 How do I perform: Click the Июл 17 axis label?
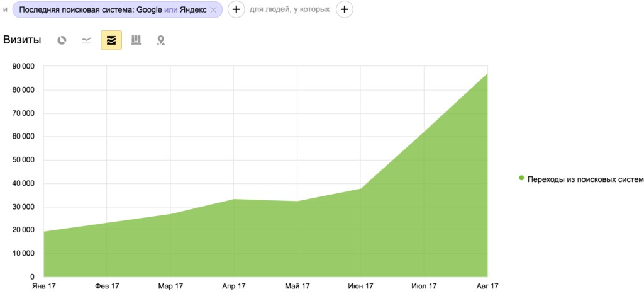[424, 286]
